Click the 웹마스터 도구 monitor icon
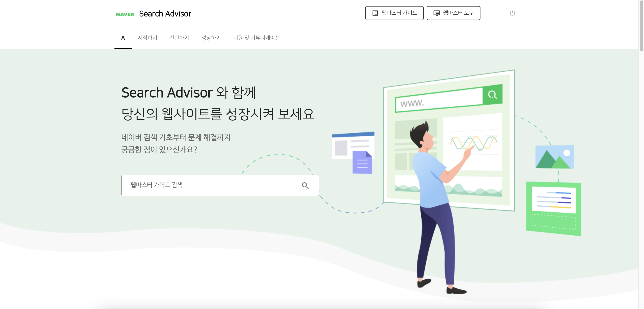This screenshot has width=644, height=309. 437,13
